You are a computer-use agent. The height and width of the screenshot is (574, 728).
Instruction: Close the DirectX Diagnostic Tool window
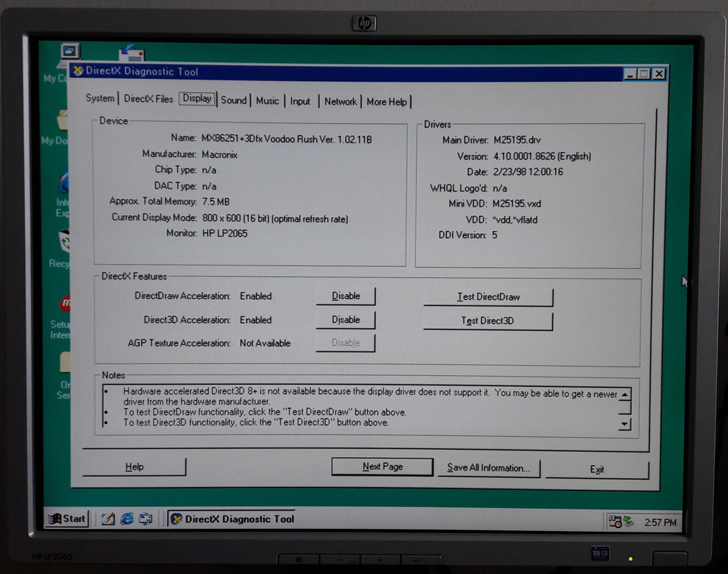659,74
